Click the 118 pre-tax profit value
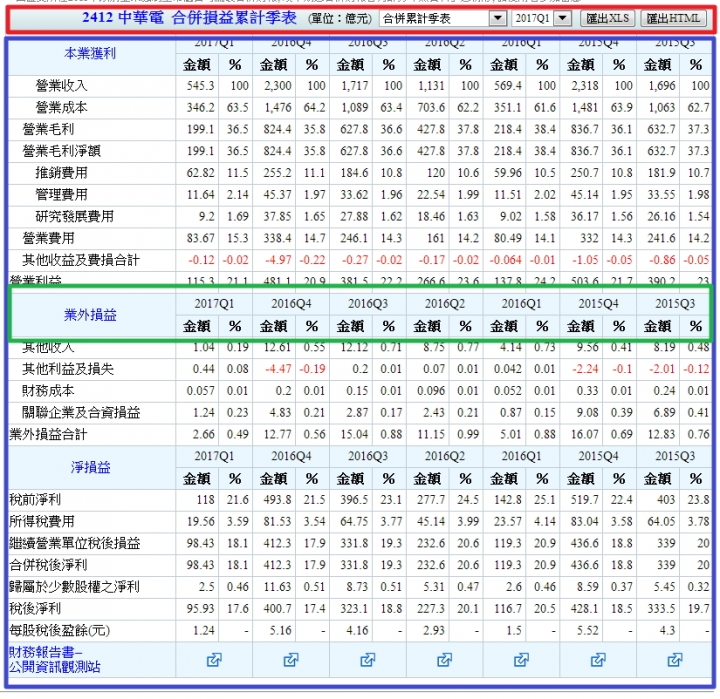This screenshot has width=720, height=699. (205, 500)
